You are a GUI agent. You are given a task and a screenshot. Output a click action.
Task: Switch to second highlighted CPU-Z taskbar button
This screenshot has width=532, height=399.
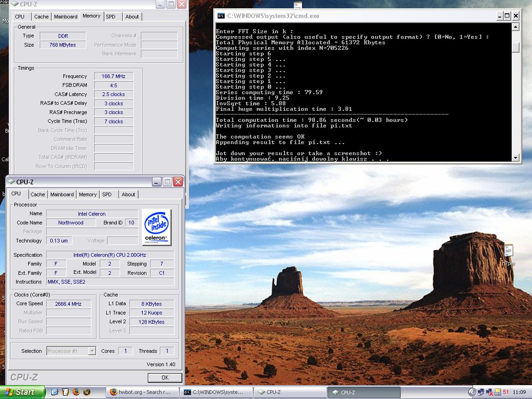click(x=364, y=392)
